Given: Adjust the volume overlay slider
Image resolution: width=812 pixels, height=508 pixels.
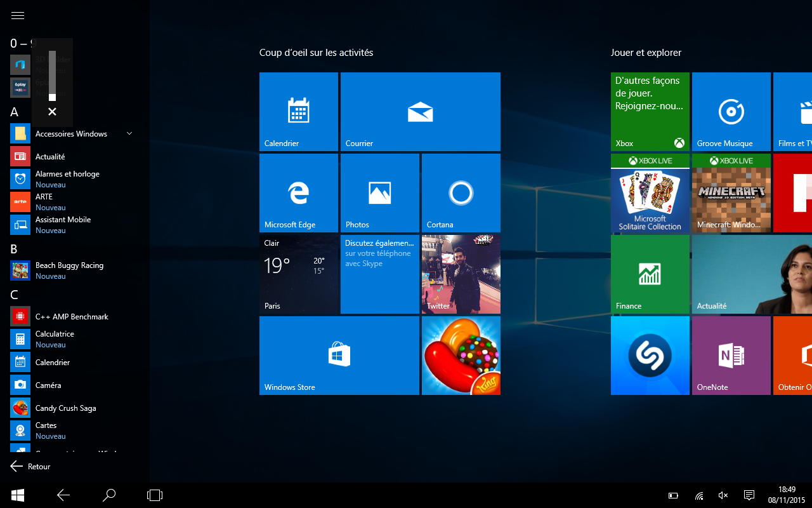Looking at the screenshot, I should (x=52, y=76).
